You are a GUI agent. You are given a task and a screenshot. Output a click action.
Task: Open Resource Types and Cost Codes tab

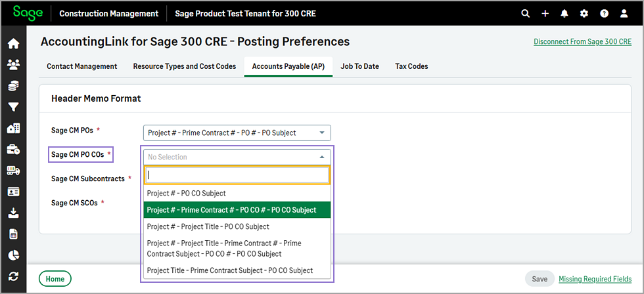pyautogui.click(x=185, y=66)
